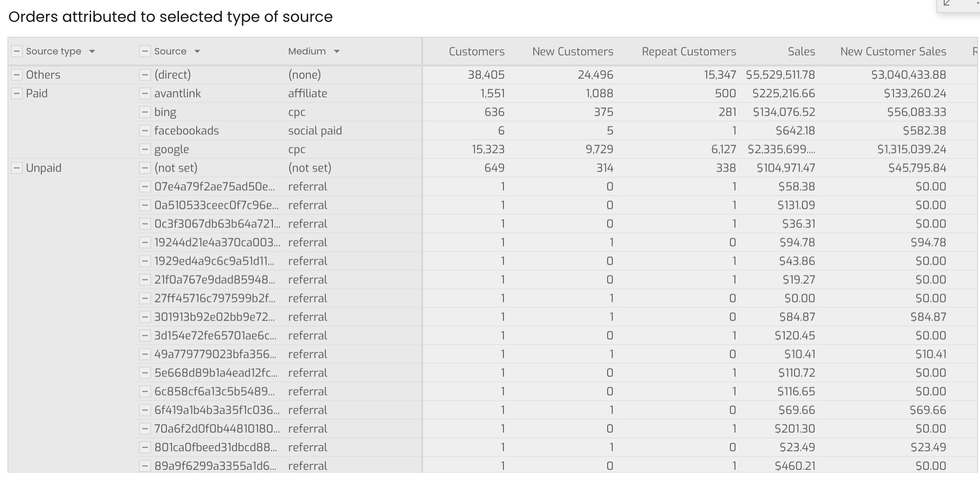Click the 15,347 repeat customers value

coord(720,74)
